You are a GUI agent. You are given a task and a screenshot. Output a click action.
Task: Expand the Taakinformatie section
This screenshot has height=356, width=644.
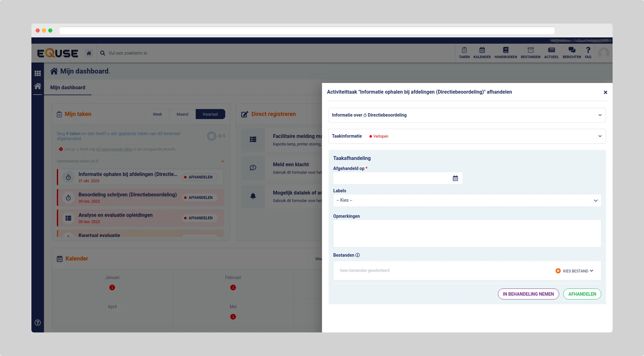(x=467, y=136)
